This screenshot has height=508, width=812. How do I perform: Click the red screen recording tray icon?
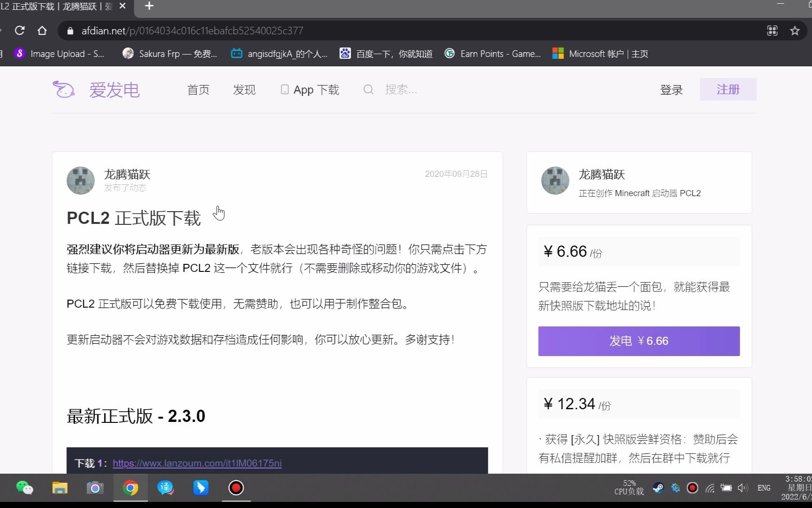click(x=692, y=488)
